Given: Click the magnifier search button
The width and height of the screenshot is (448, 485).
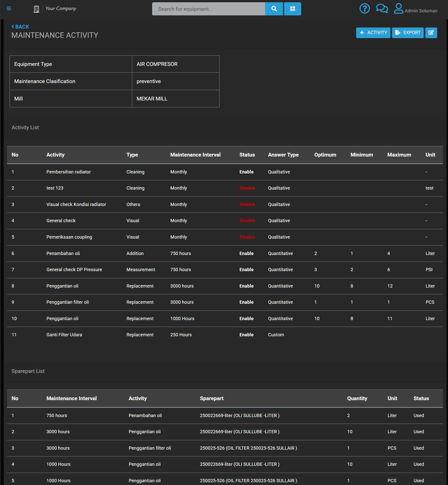Looking at the screenshot, I should click(x=274, y=9).
